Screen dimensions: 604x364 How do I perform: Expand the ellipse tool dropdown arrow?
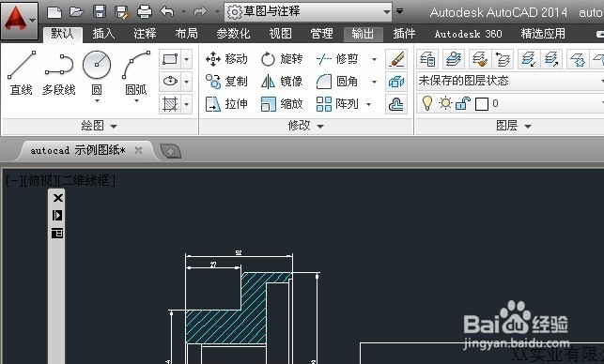click(x=186, y=82)
